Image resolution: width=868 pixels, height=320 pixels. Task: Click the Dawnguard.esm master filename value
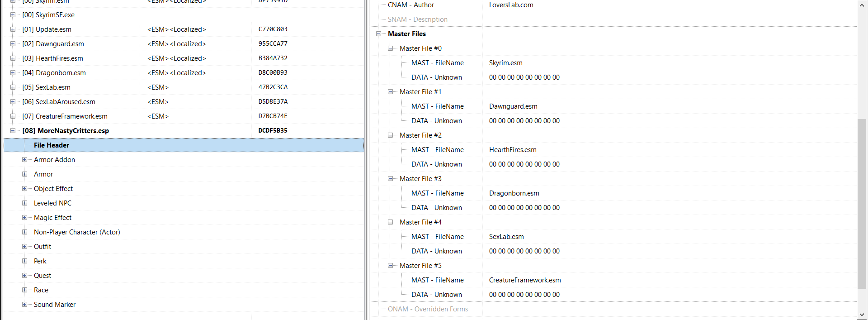[513, 106]
